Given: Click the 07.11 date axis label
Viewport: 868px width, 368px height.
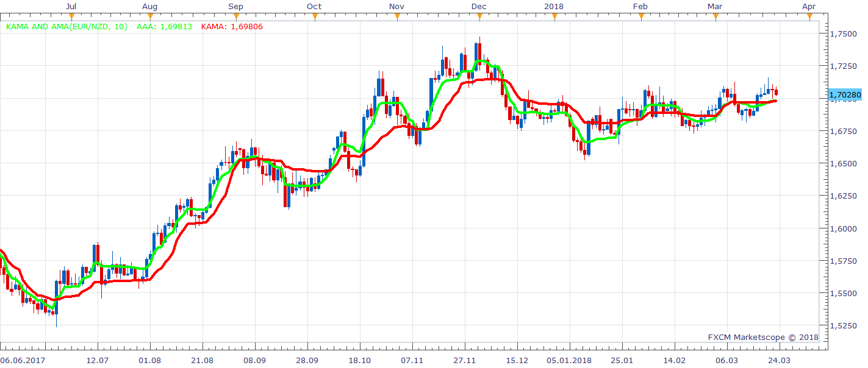Looking at the screenshot, I should (412, 360).
